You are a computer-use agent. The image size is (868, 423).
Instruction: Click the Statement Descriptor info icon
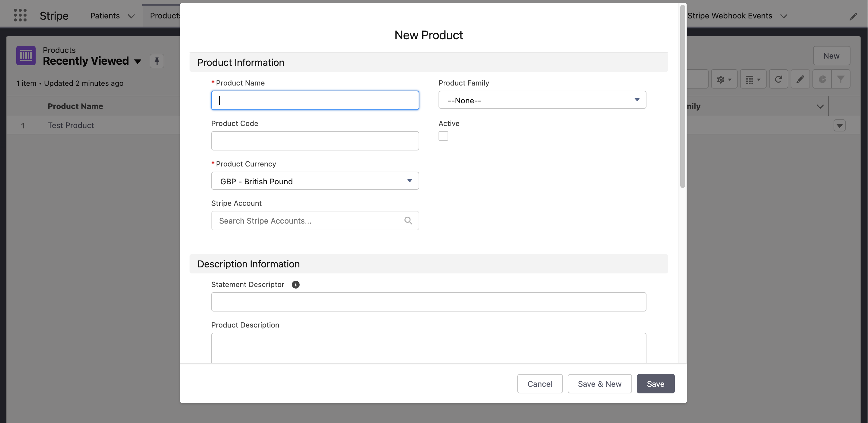(x=295, y=284)
